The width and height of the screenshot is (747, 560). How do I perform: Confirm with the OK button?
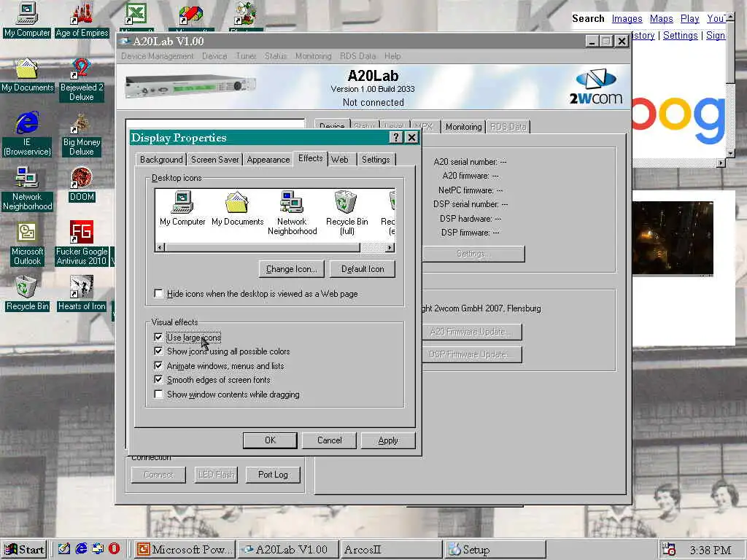click(270, 440)
